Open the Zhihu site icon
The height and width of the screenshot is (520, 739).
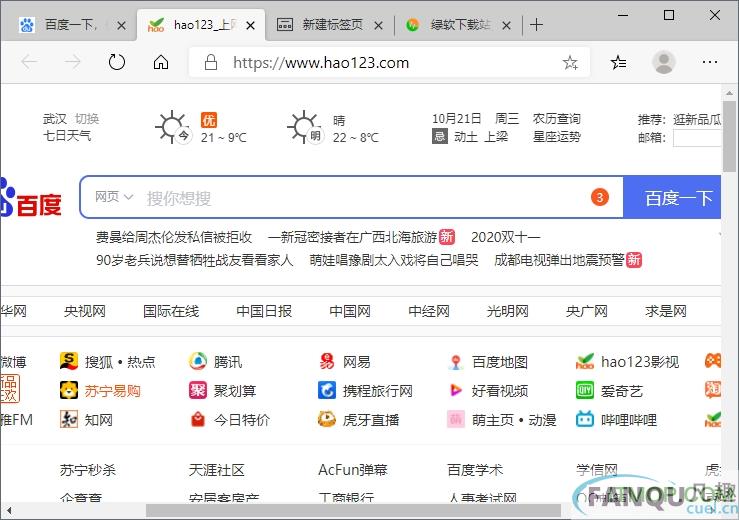(x=69, y=420)
